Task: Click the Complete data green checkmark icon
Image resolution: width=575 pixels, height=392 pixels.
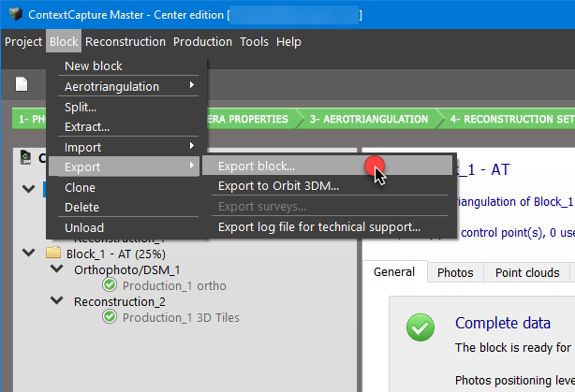Action: (420, 327)
